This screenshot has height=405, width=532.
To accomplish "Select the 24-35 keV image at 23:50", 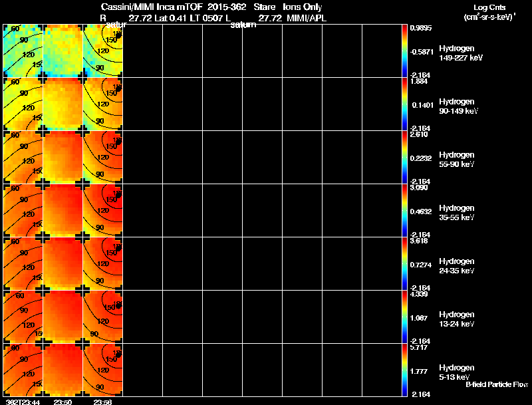I will 63,264.
